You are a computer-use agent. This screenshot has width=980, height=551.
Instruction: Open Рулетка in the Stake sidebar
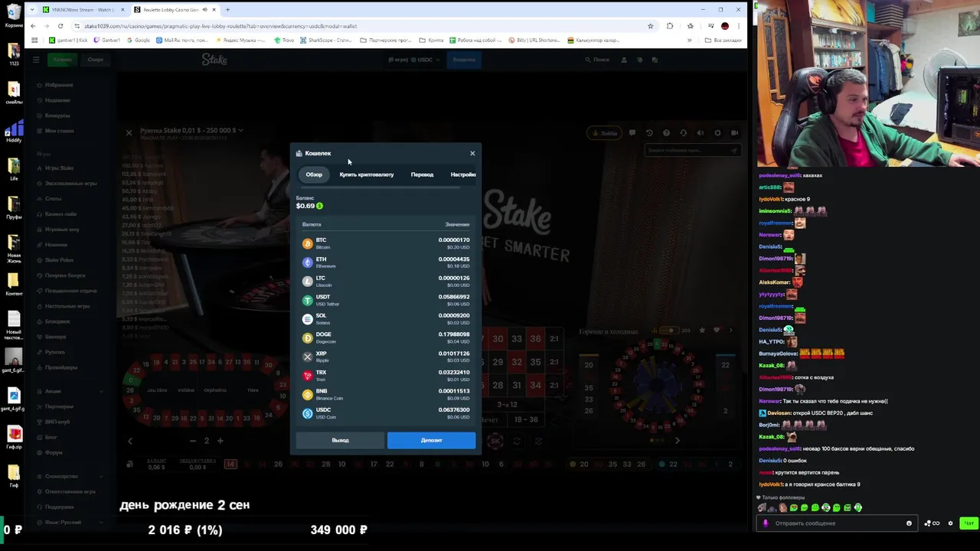[x=54, y=352]
